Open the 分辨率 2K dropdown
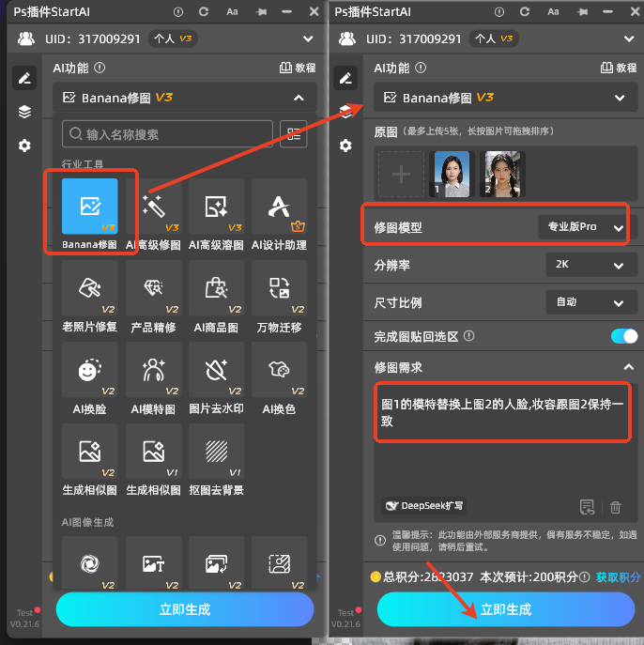The height and width of the screenshot is (645, 644). click(x=586, y=265)
